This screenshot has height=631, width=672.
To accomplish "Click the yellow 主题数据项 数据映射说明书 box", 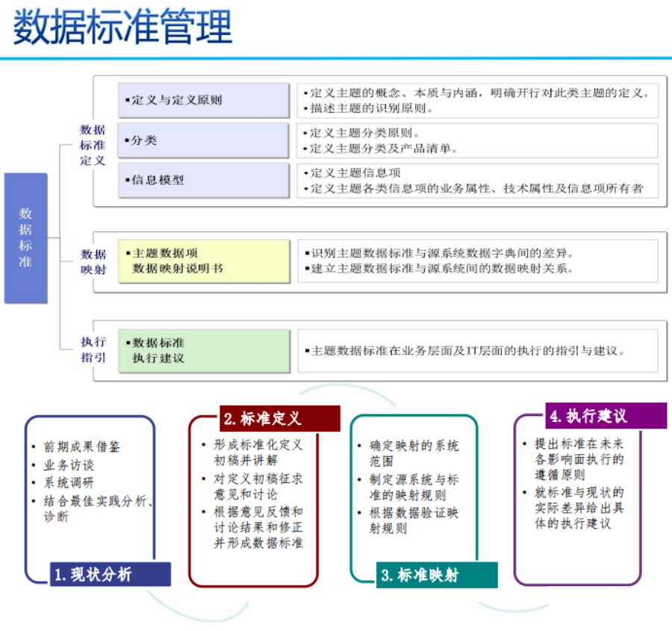I will (x=204, y=261).
